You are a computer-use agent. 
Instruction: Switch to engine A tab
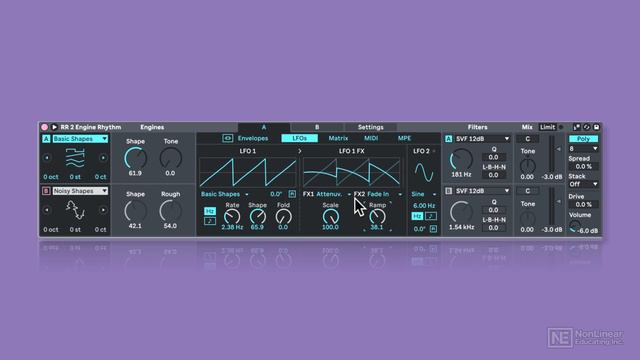click(x=264, y=127)
